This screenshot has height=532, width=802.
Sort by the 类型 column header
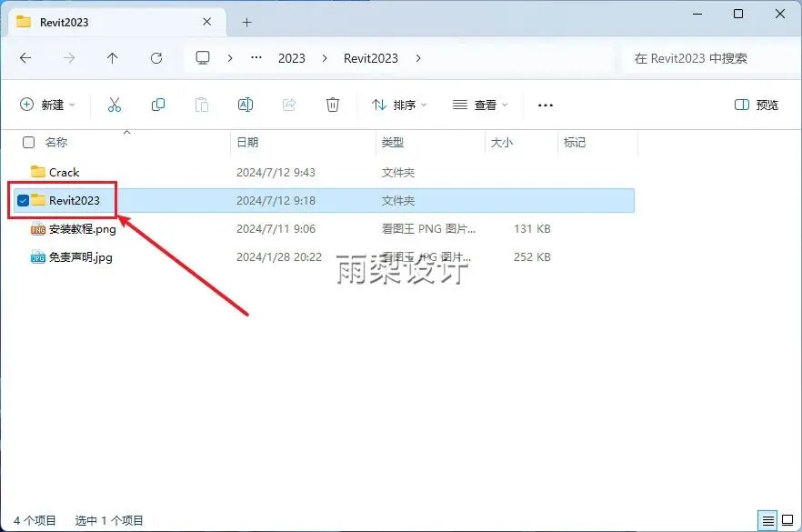[393, 142]
